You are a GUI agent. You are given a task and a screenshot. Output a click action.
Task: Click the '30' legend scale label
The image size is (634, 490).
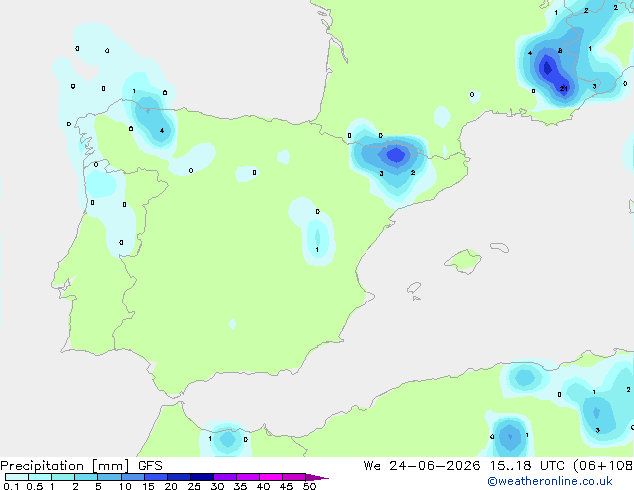click(217, 486)
